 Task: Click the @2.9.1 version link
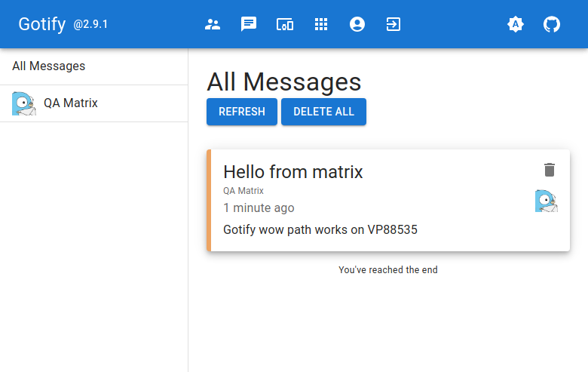pyautogui.click(x=90, y=25)
